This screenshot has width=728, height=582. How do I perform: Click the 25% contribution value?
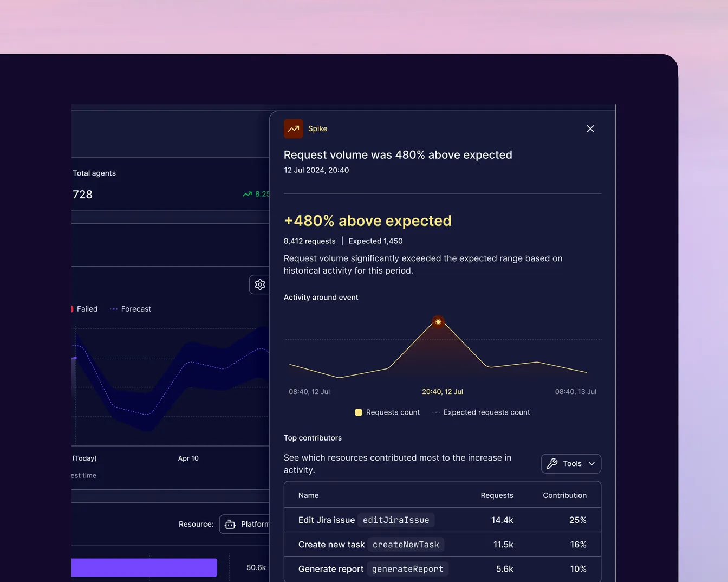[577, 520]
